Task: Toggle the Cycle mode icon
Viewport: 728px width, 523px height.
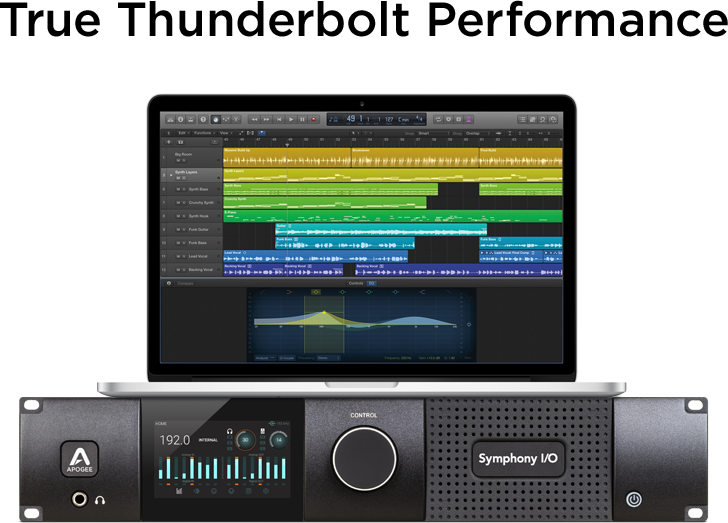Action: tap(438, 119)
